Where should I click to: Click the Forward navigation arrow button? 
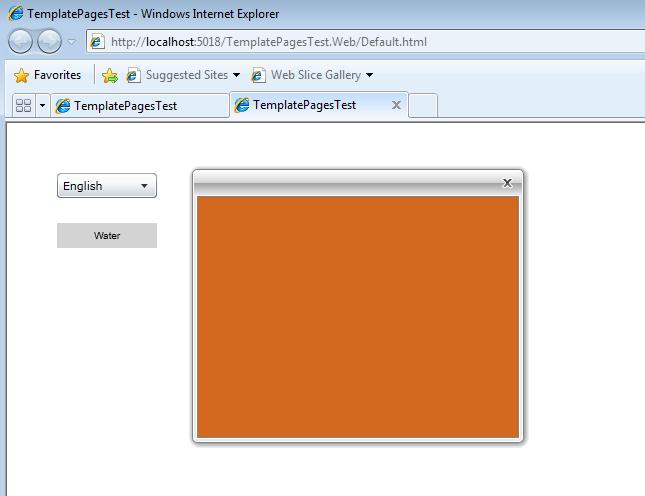[49, 42]
